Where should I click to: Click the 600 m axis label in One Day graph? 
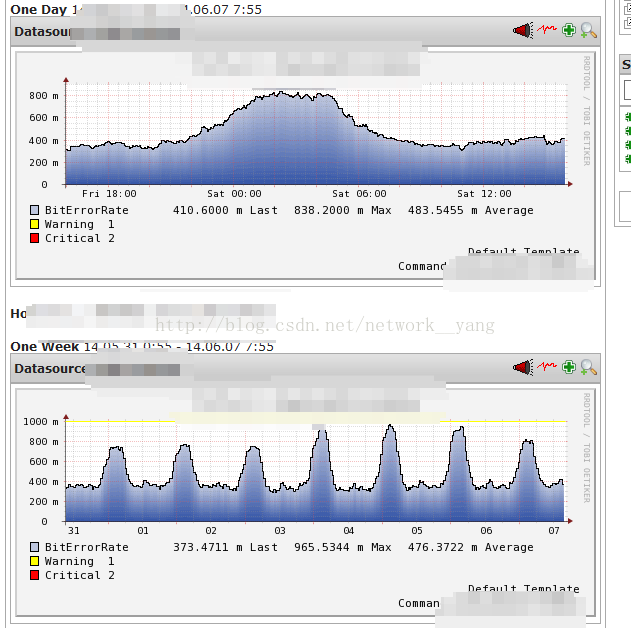point(43,118)
